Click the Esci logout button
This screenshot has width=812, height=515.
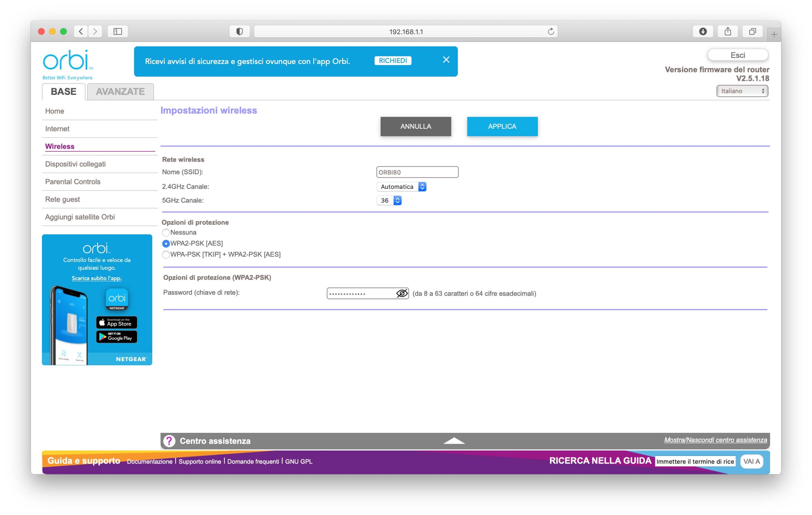[x=737, y=55]
